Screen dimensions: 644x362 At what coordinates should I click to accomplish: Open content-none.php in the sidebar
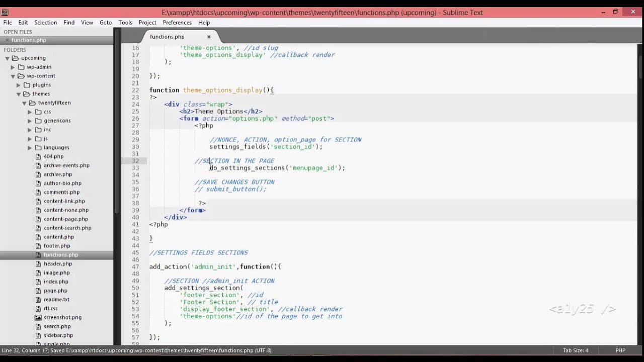(66, 210)
